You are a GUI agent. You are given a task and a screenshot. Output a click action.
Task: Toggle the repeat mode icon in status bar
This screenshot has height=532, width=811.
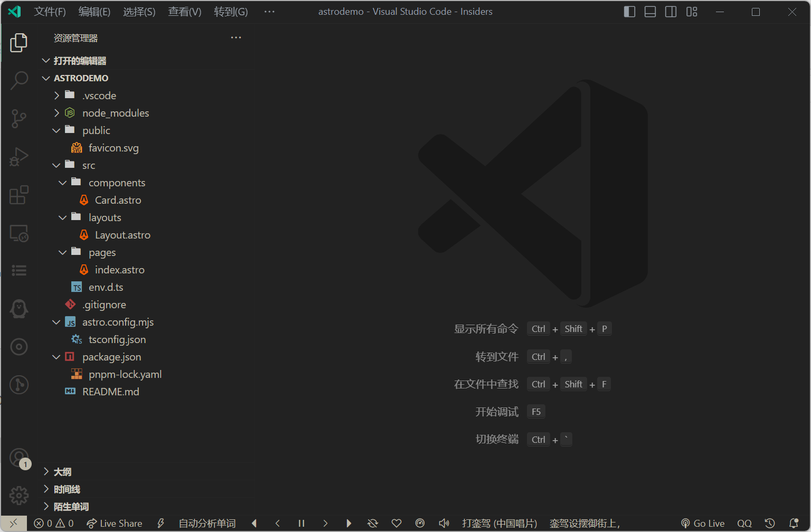pyautogui.click(x=373, y=523)
